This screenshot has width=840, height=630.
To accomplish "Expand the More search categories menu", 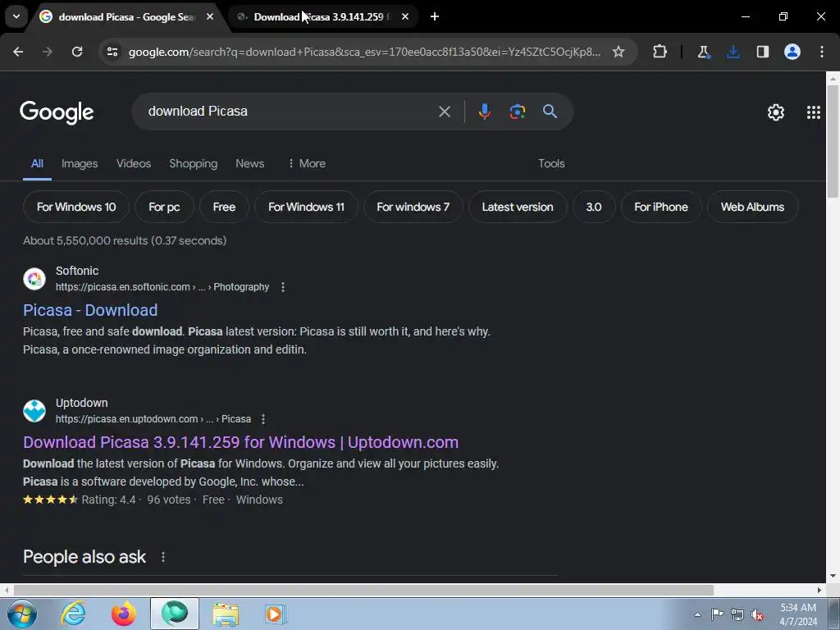I will click(307, 163).
